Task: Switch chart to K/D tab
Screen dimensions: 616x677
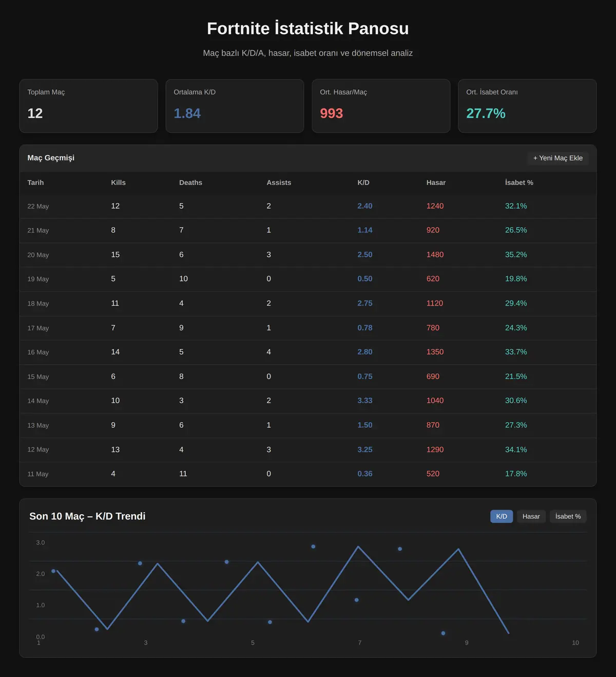Action: tap(502, 516)
